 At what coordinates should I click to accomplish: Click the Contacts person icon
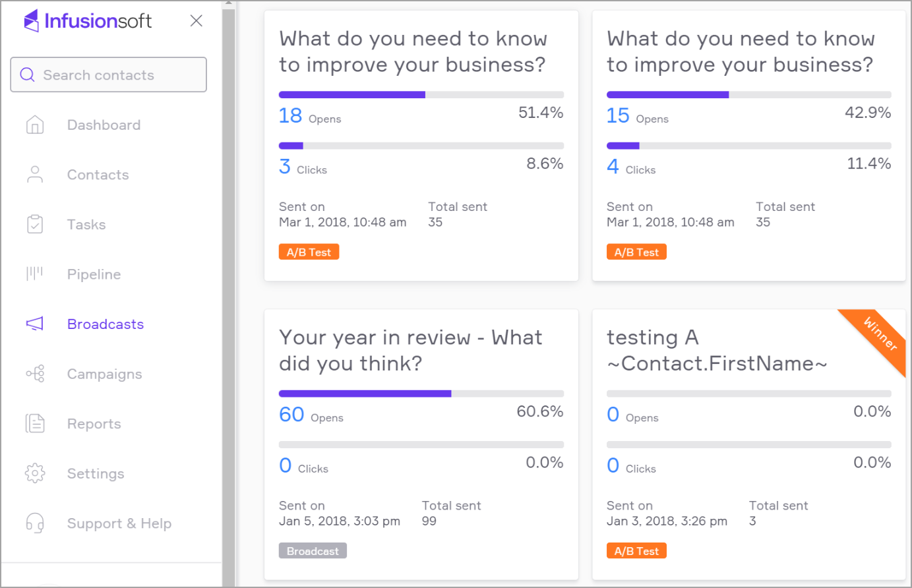35,175
